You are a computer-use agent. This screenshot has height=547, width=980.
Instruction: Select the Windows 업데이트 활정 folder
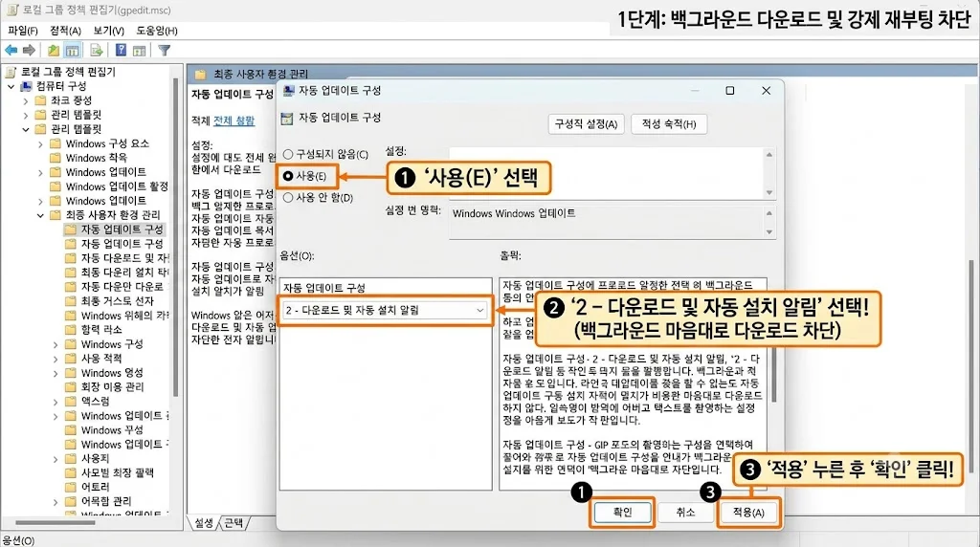point(116,186)
